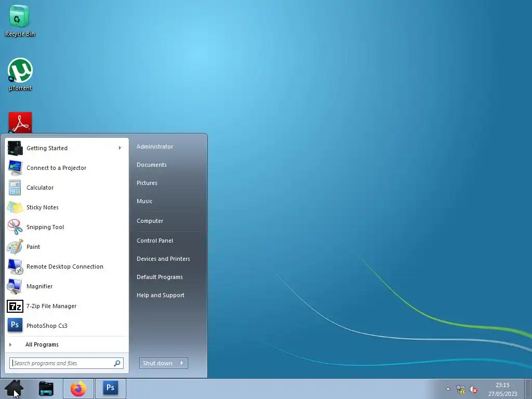Screen dimensions: 532x399
Task: Select the Magnifier text label
Action: (x=39, y=286)
